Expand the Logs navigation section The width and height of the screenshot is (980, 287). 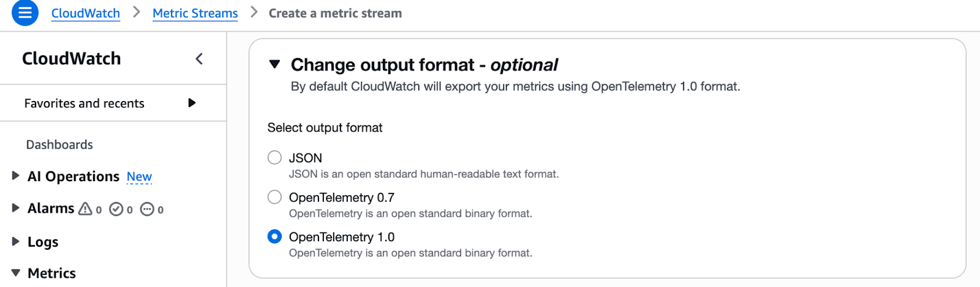coord(16,242)
